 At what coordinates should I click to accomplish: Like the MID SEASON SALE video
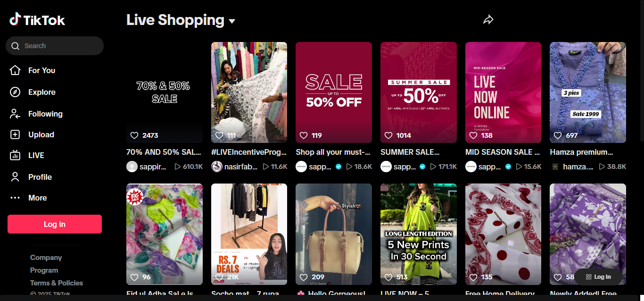[473, 135]
